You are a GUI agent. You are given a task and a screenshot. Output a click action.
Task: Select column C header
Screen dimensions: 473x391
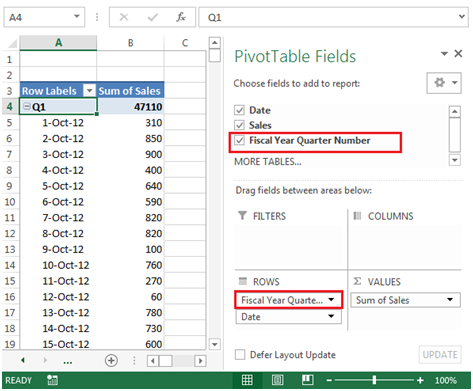coord(185,43)
